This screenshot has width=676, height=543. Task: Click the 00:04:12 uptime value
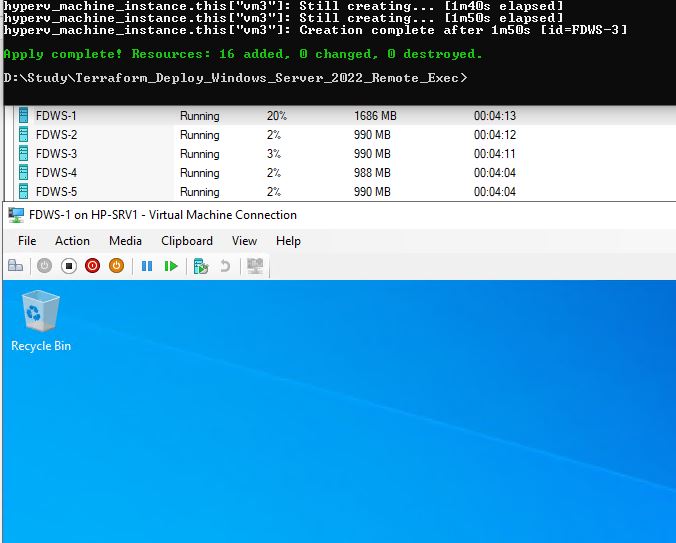pyautogui.click(x=495, y=134)
